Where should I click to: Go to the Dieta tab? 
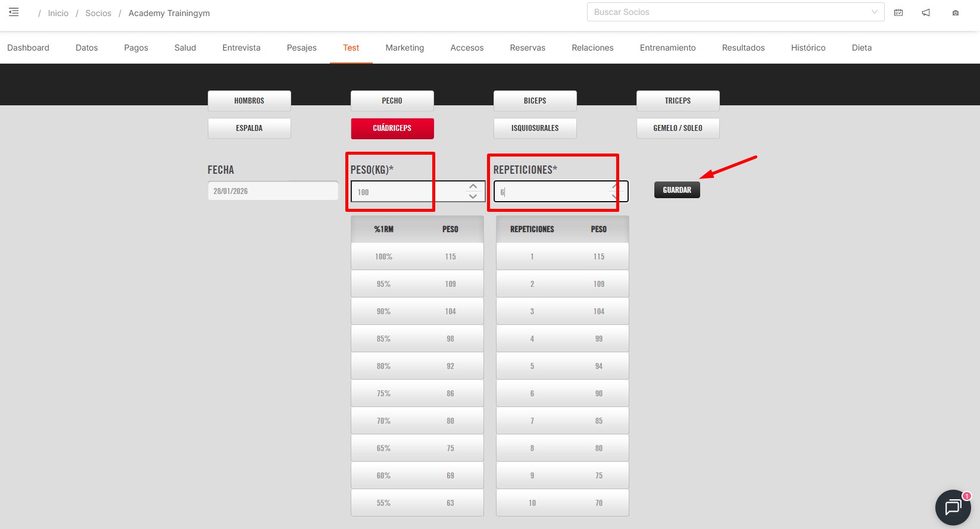[x=862, y=48]
